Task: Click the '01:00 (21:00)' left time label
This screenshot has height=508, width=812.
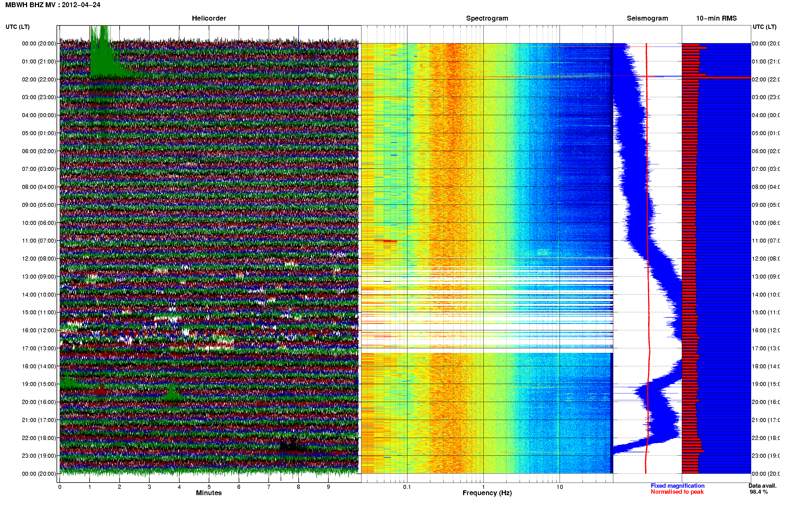Action: tap(39, 61)
